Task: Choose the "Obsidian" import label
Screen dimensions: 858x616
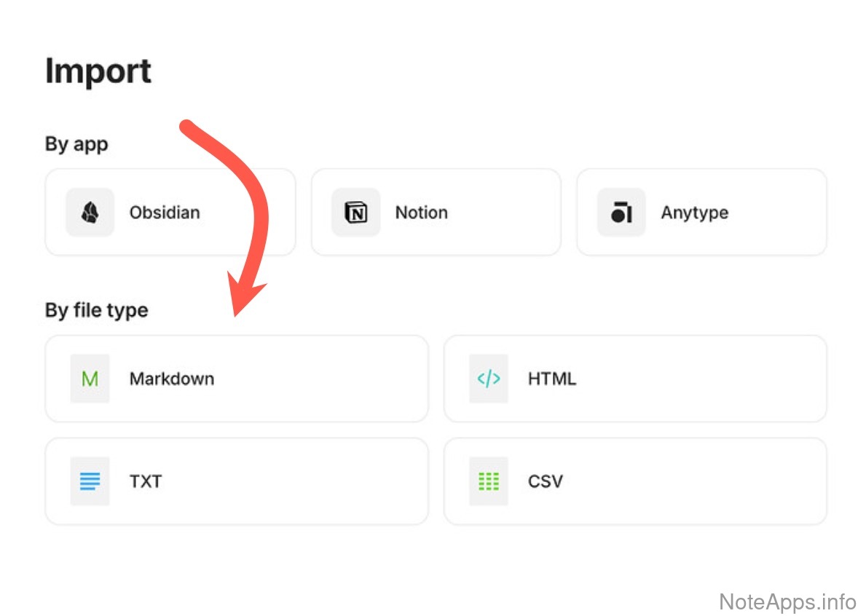Action: tap(165, 213)
